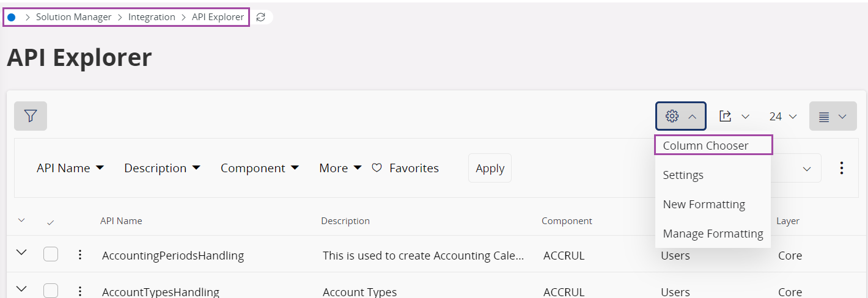Screen dimensions: 868x298
Task: Click the export/share icon in toolbar
Action: click(x=726, y=116)
